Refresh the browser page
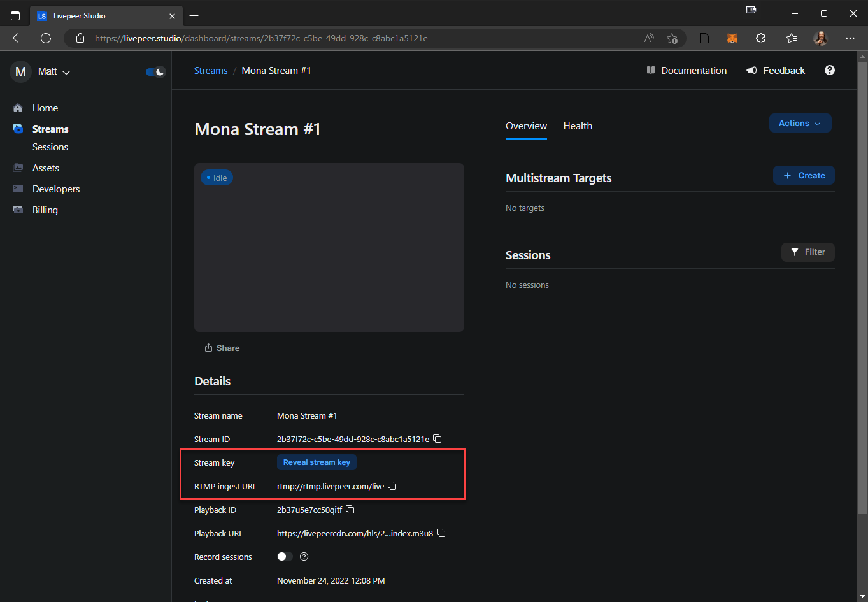Screen dimensions: 868x602 [x=46, y=38]
